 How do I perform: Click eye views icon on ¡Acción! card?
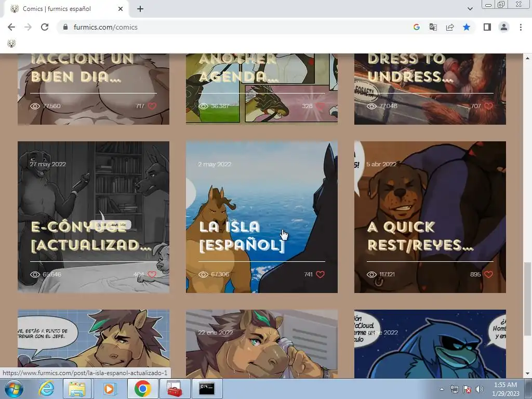pyautogui.click(x=35, y=106)
